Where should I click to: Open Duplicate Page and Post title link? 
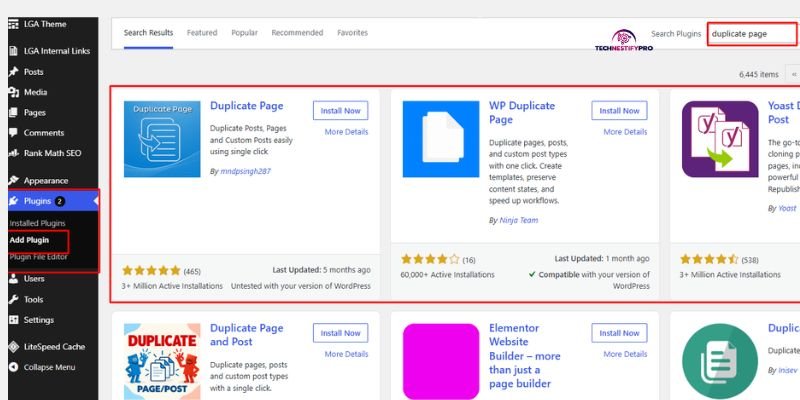(x=246, y=335)
